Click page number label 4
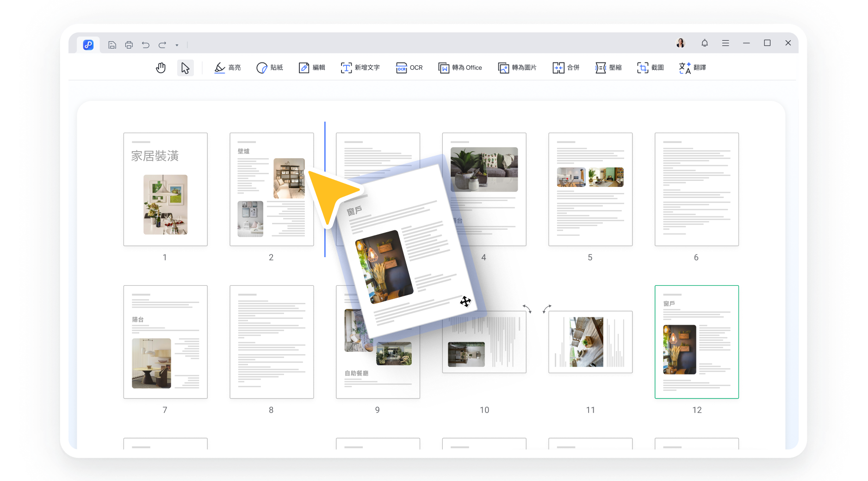 [x=484, y=258]
